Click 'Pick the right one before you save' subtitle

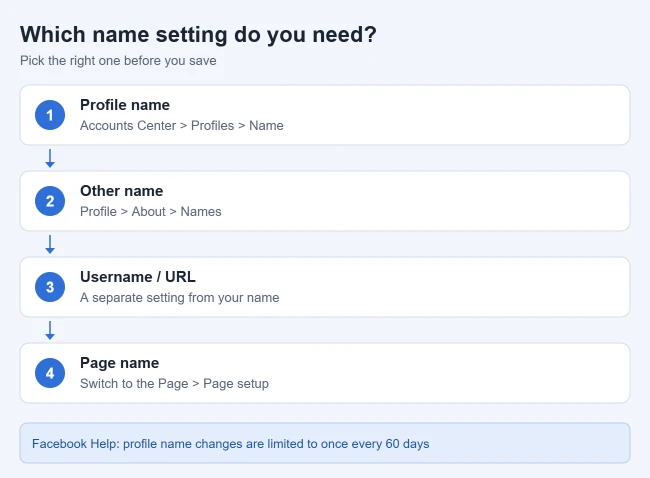118,61
